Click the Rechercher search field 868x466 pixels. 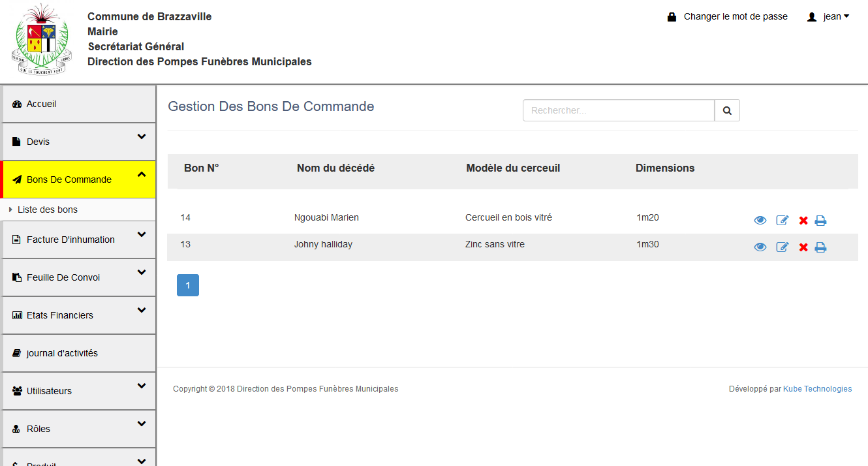tap(618, 111)
